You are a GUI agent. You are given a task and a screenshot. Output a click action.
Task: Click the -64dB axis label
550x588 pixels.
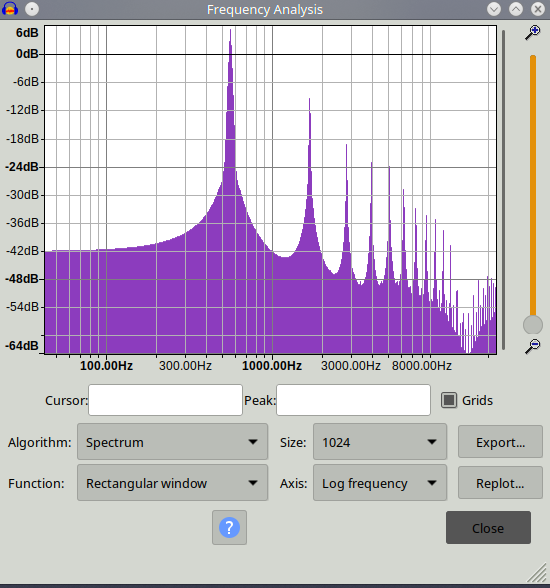[x=22, y=346]
